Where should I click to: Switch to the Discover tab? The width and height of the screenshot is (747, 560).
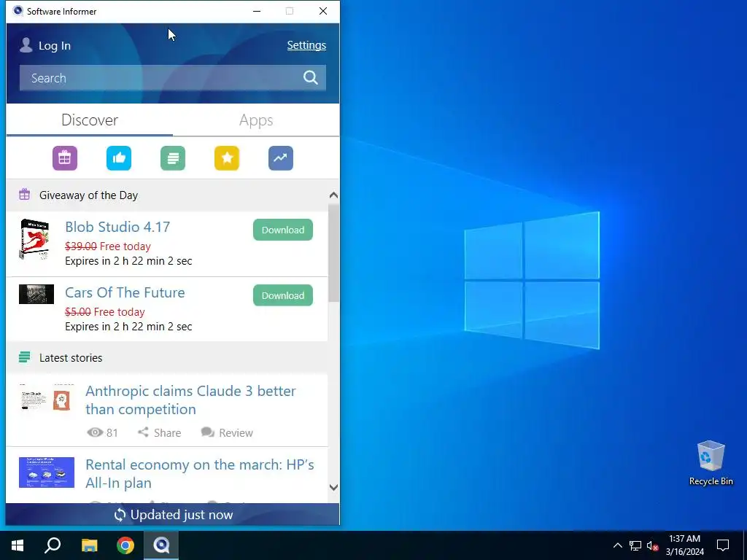[x=90, y=120]
